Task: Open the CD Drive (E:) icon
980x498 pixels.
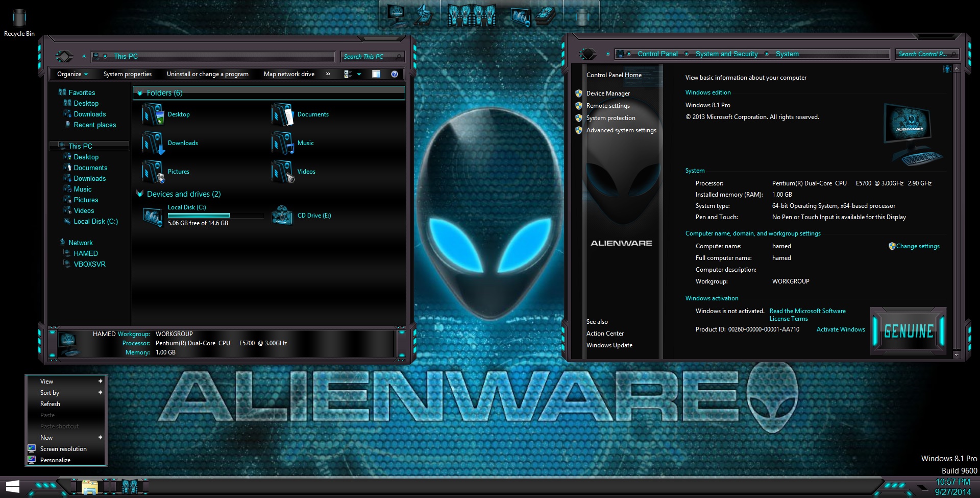Action: pyautogui.click(x=282, y=216)
